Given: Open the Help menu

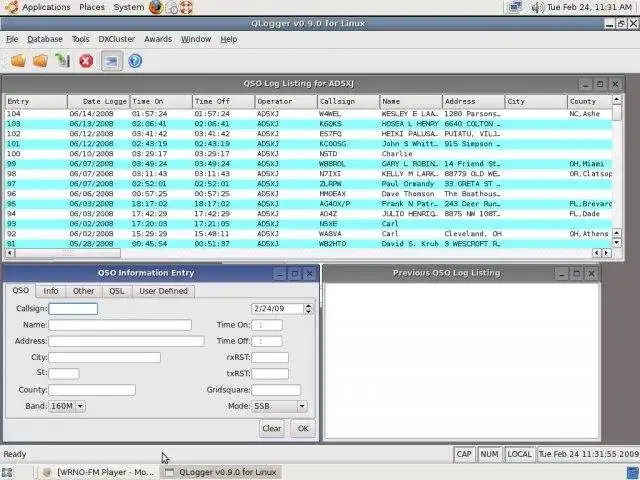Looking at the screenshot, I should click(229, 39).
